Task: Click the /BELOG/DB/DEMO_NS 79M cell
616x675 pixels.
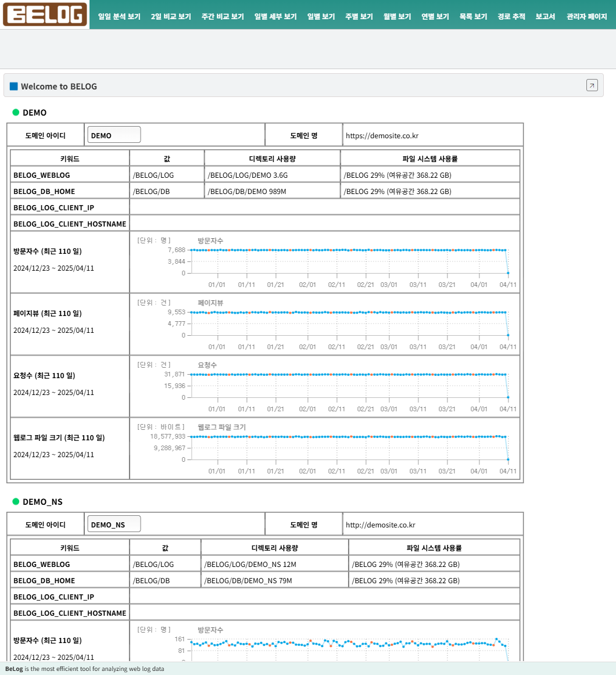Action: pos(274,580)
